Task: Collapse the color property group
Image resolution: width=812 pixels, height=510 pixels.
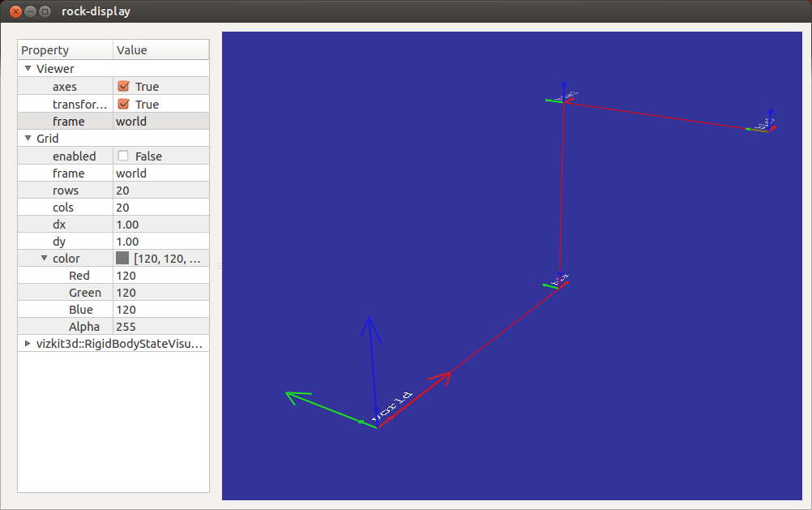Action: coord(44,258)
